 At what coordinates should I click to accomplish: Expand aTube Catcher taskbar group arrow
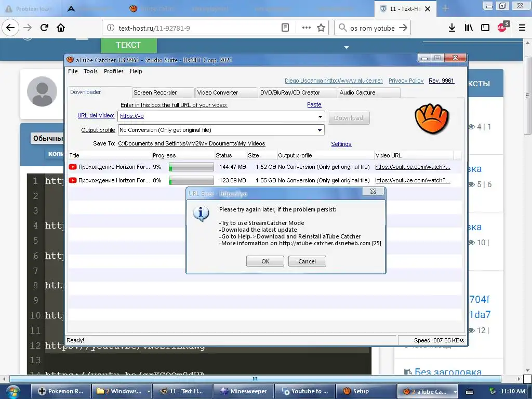[455, 392]
